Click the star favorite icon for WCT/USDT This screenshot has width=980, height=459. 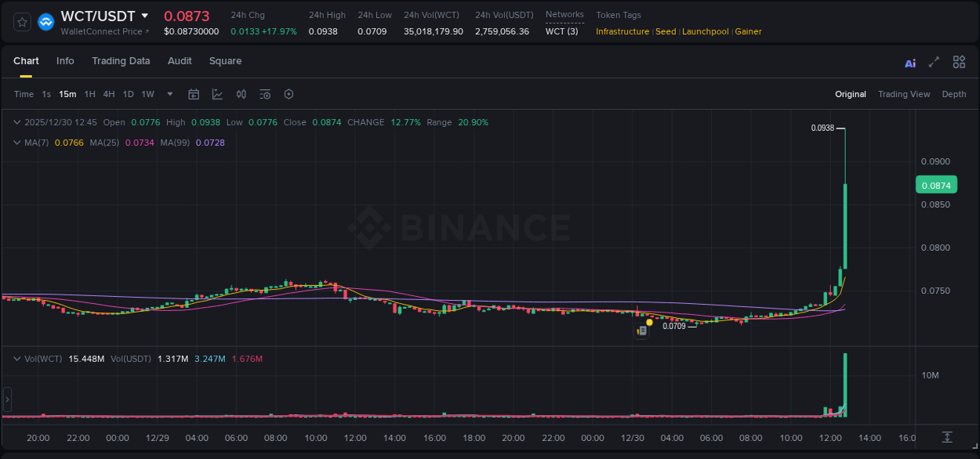click(x=21, y=21)
